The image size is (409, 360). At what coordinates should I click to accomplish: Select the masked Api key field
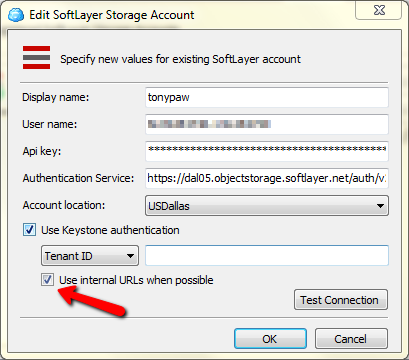(x=267, y=151)
